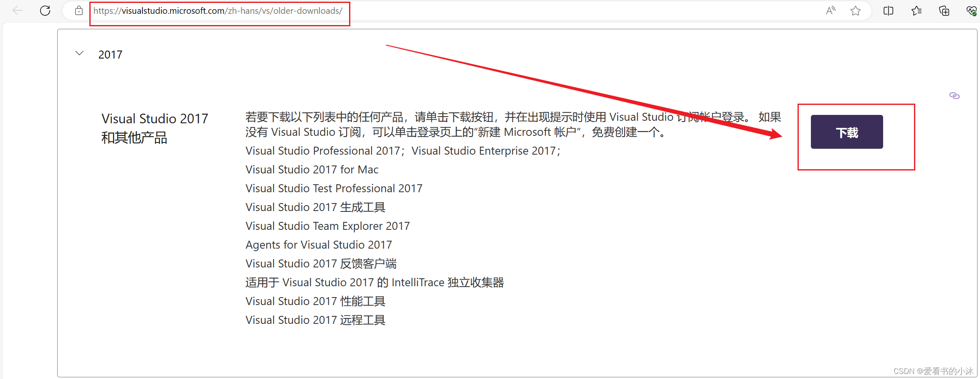Click Visual Studio Team Explorer 2017 text
The height and width of the screenshot is (379, 980).
[x=328, y=226]
